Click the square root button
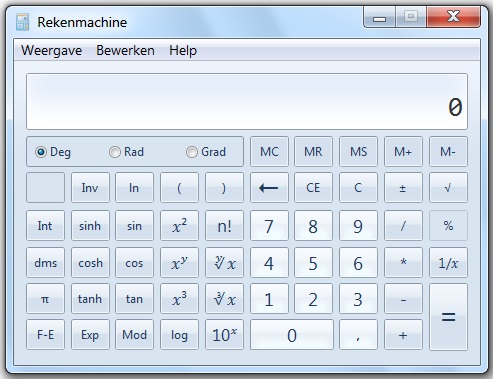 coord(448,188)
